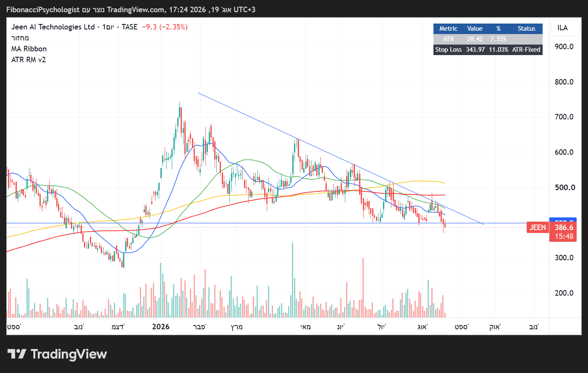The width and height of the screenshot is (588, 373).
Task: Click the Status column header in the table
Action: pyautogui.click(x=526, y=29)
